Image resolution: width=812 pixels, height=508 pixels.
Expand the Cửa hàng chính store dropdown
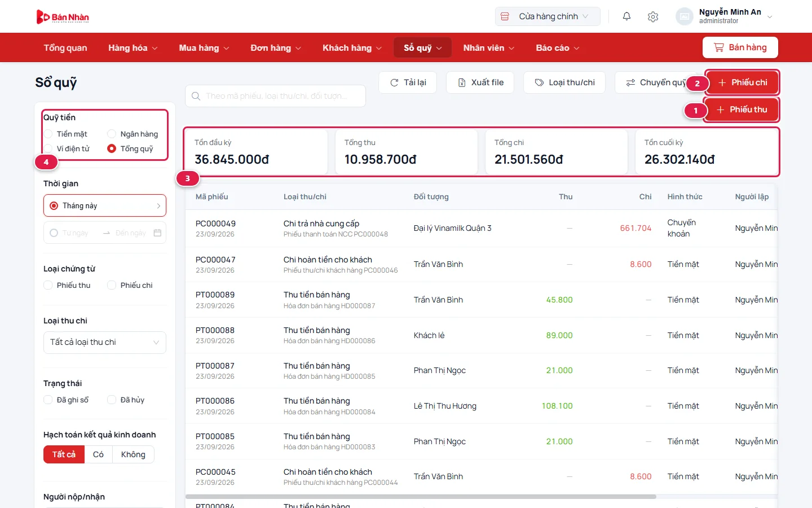(548, 16)
